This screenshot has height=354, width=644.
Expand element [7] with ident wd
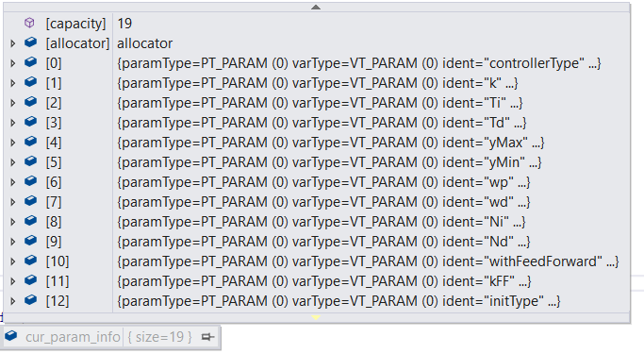(13, 202)
